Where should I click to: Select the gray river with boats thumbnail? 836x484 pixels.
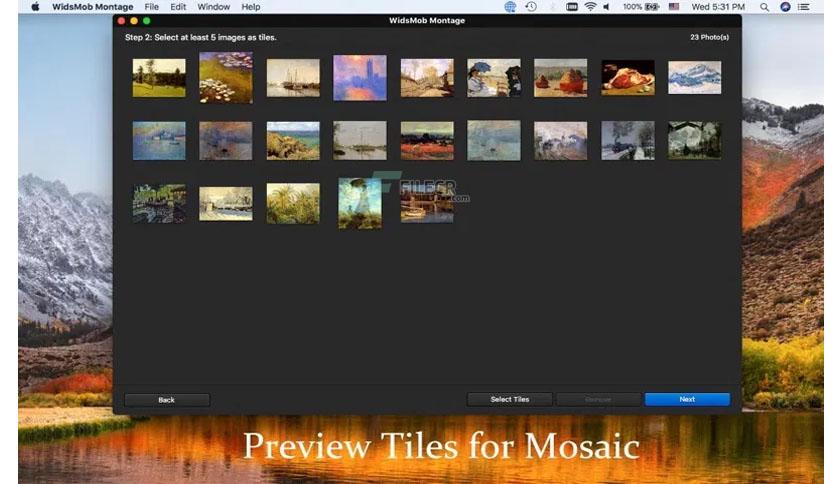360,141
